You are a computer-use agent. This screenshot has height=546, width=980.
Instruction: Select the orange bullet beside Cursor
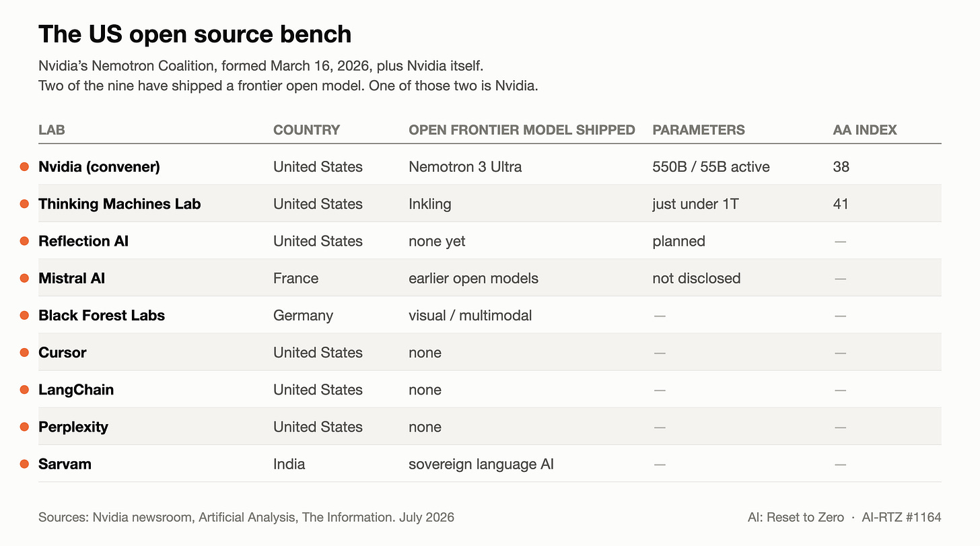click(24, 352)
